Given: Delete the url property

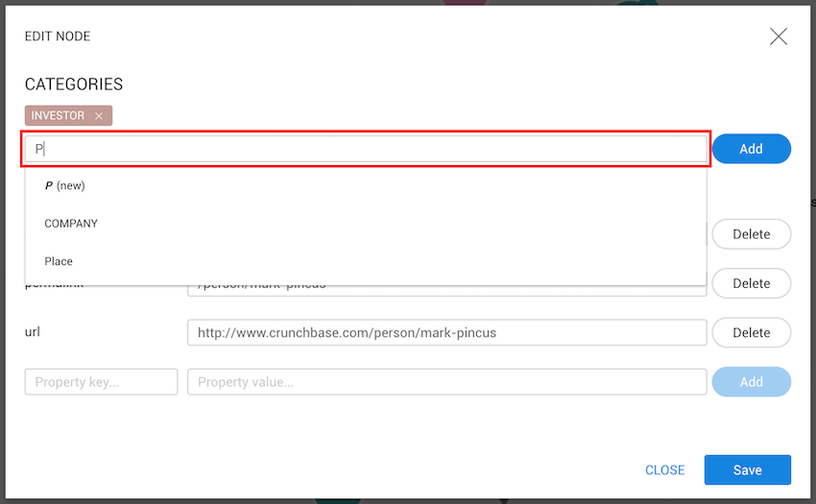Looking at the screenshot, I should (751, 332).
